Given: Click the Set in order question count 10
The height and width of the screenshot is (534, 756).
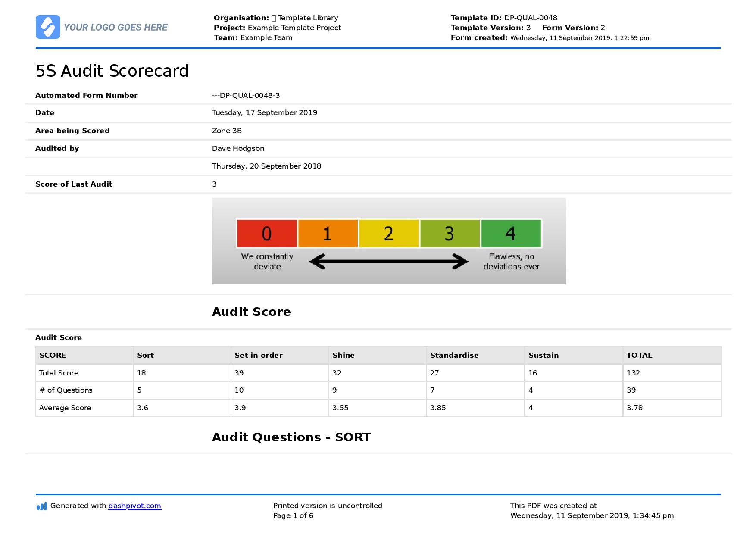Looking at the screenshot, I should (x=239, y=390).
